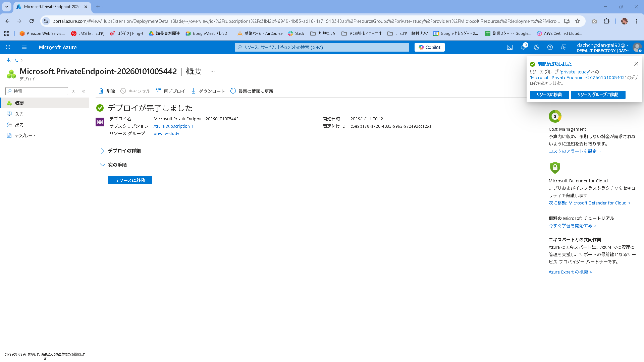Select 入力 in the left menu
The image size is (644, 362).
[x=19, y=114]
